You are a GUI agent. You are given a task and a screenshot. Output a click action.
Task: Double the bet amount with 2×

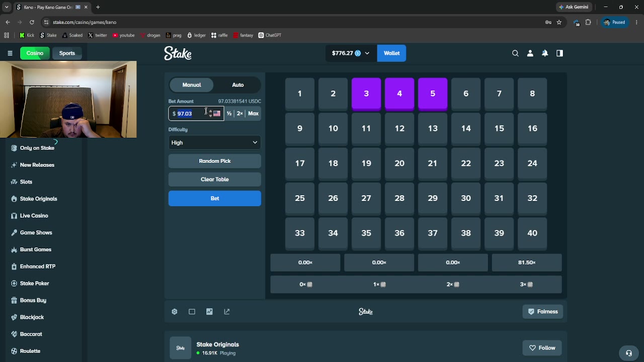(x=240, y=114)
